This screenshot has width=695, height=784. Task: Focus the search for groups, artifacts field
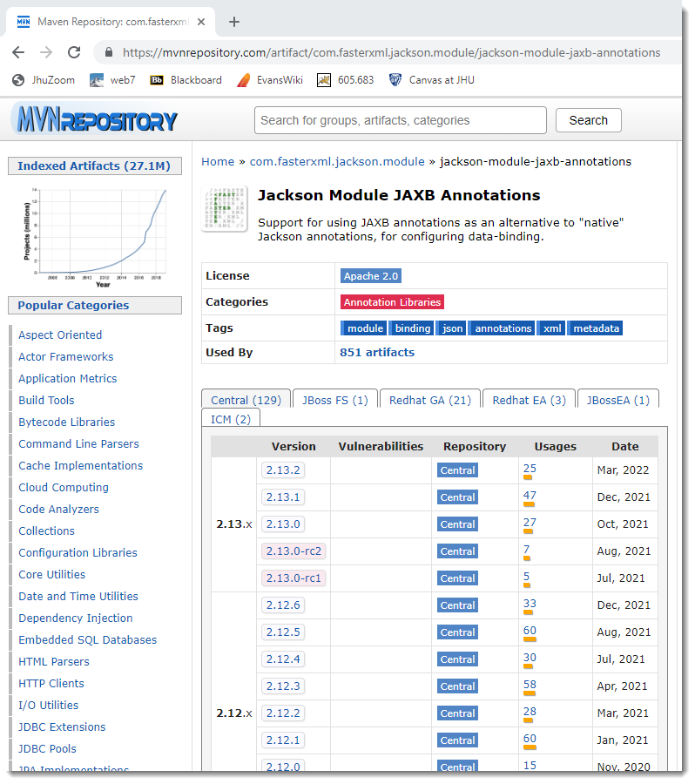click(400, 120)
